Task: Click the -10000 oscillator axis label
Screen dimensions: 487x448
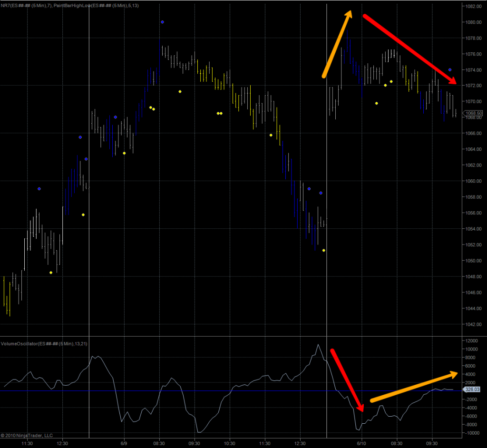Action: pyautogui.click(x=471, y=433)
